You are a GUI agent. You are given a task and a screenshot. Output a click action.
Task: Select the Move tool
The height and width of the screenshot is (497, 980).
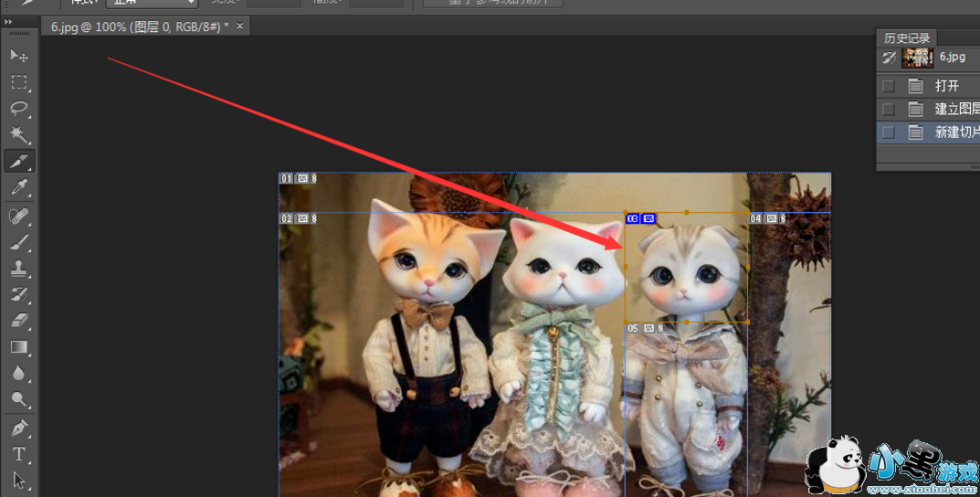[19, 57]
